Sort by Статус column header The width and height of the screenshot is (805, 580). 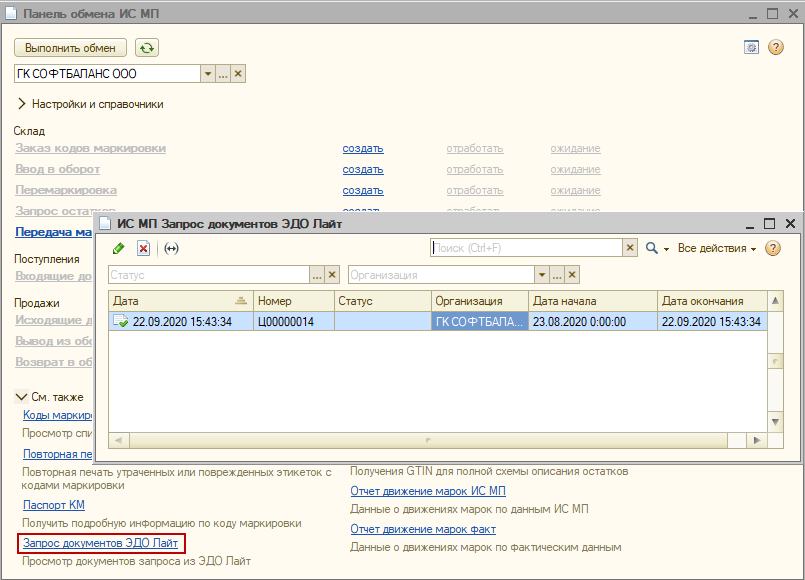tap(382, 301)
